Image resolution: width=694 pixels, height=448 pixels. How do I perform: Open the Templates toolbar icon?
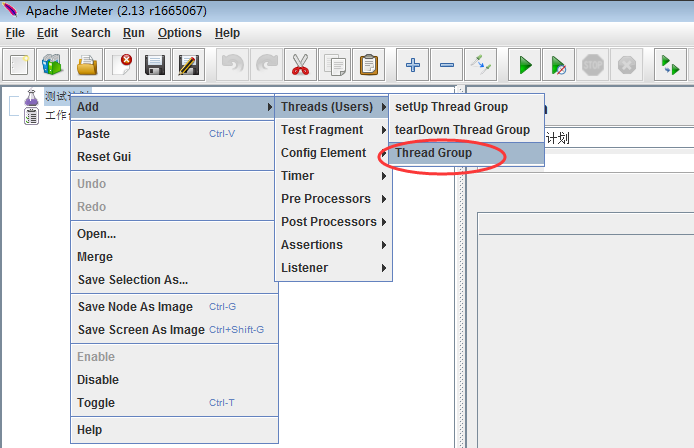53,65
